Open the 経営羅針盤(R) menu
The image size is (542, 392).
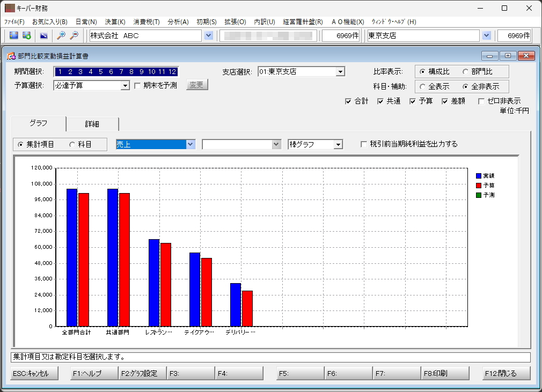point(303,22)
